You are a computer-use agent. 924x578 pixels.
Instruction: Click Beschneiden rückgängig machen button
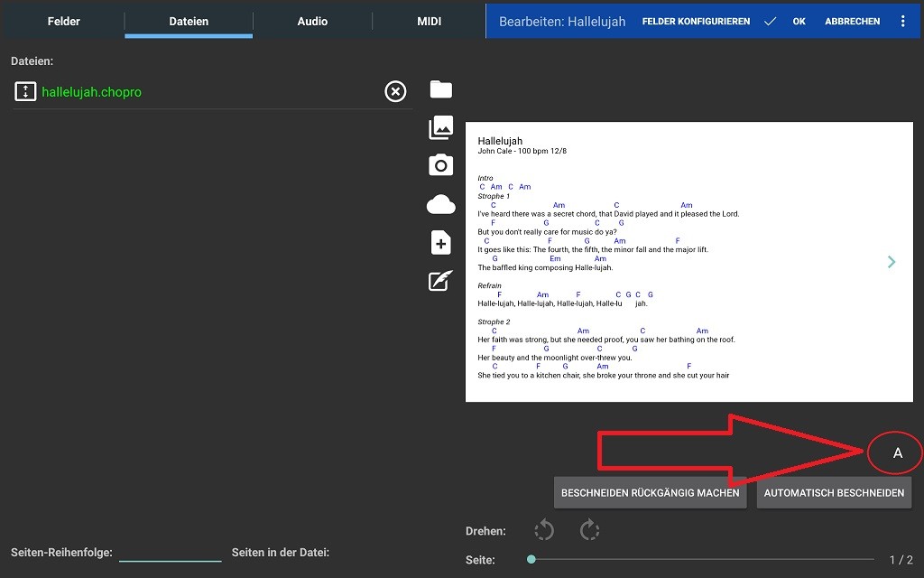650,492
